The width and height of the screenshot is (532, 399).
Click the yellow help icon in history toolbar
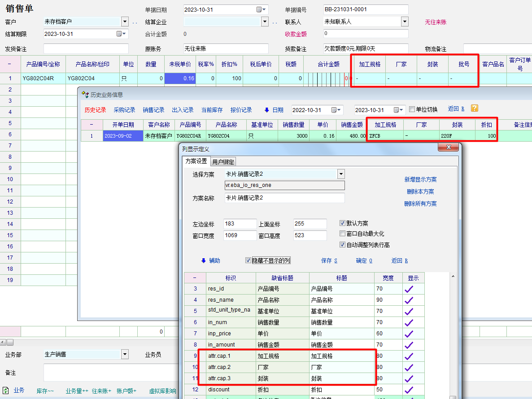[x=474, y=108]
